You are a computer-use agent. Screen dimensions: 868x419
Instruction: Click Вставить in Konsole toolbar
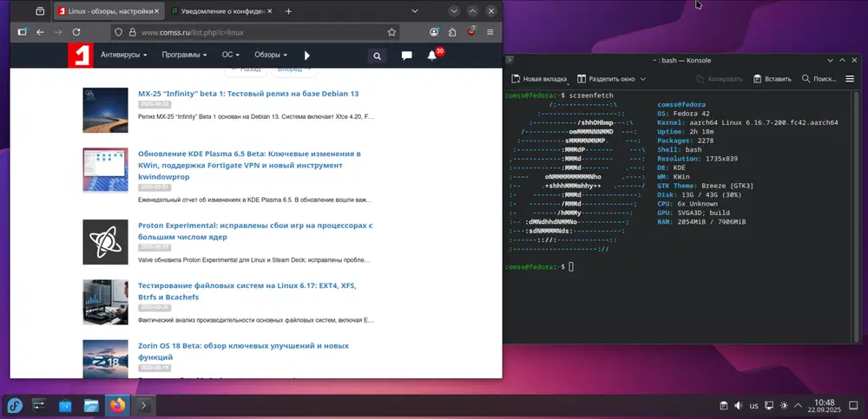[773, 79]
